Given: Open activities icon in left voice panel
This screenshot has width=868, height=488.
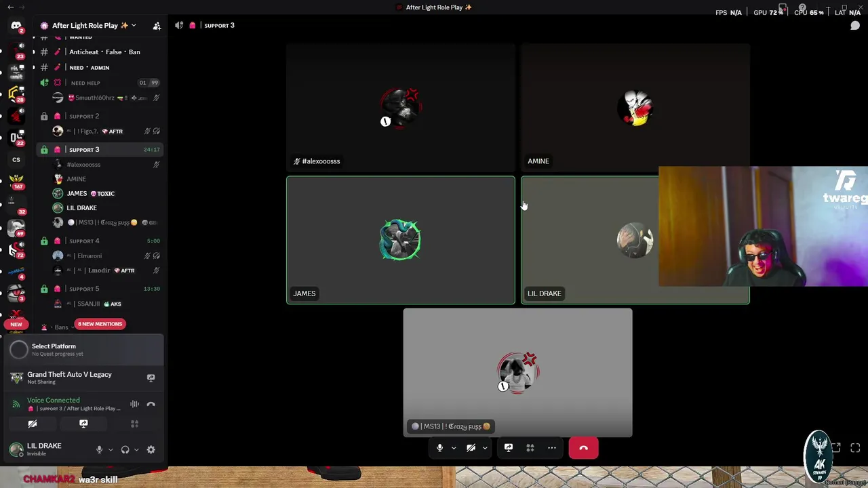Looking at the screenshot, I should [x=134, y=424].
